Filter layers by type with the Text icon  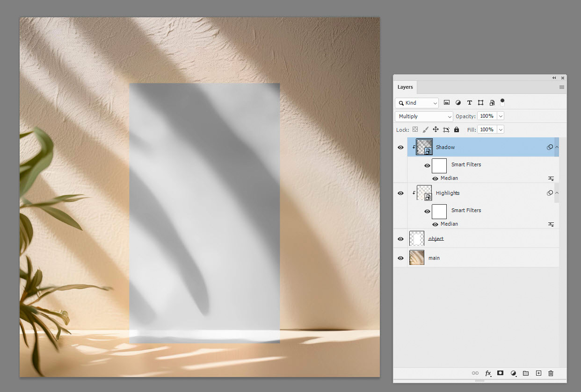pos(469,102)
